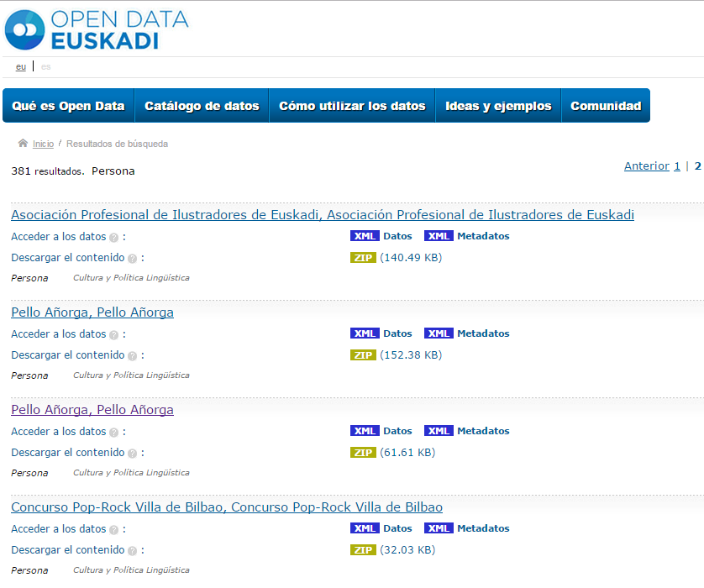Switch language to eu

click(x=21, y=67)
